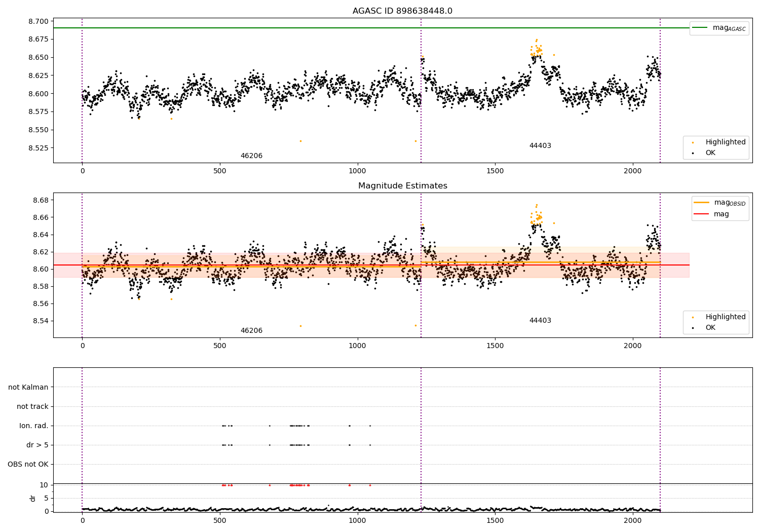Viewport: 760px width, 532px height.
Task: Click the Highlighted legend entry in middle plot
Action: 717,317
